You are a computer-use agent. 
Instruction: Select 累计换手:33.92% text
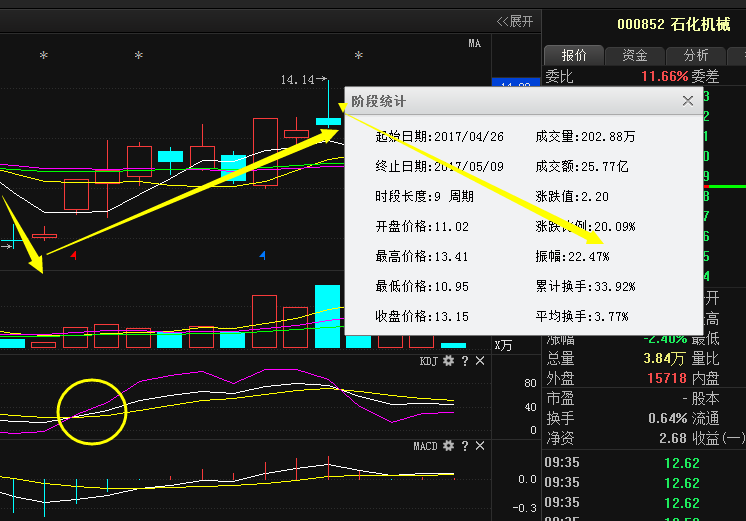585,287
